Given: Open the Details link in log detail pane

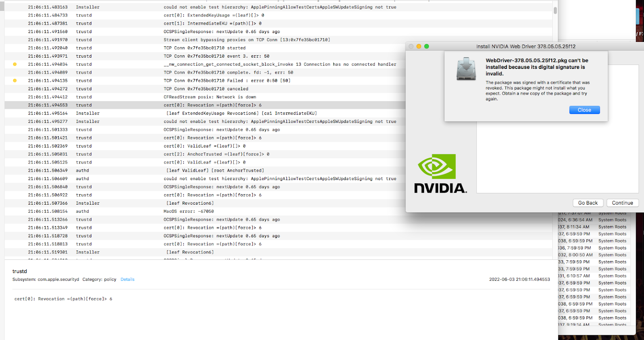Looking at the screenshot, I should [x=127, y=279].
